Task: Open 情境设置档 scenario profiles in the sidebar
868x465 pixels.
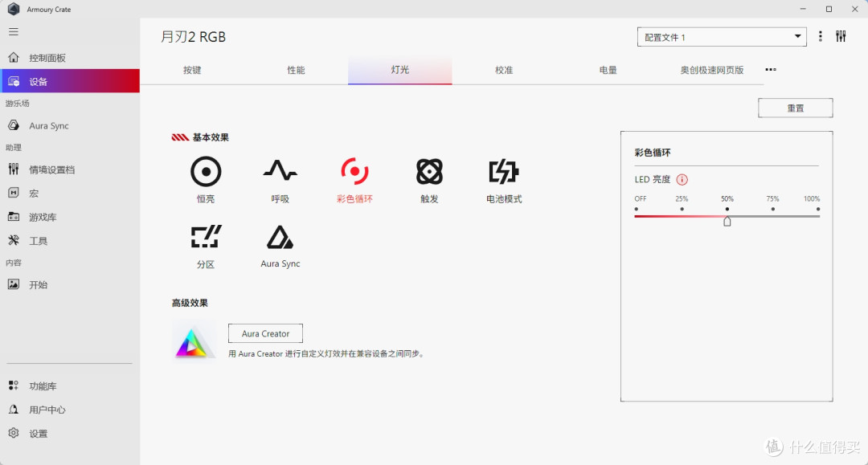Action: [x=70, y=169]
